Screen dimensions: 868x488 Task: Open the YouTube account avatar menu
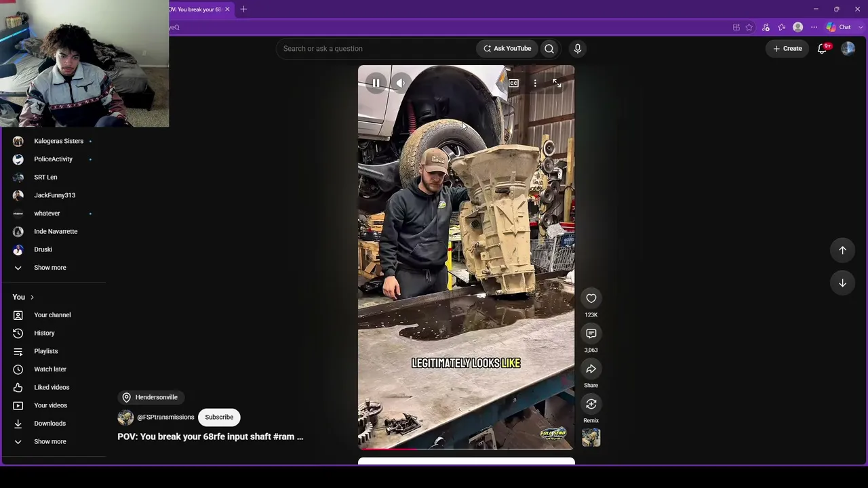(x=848, y=49)
